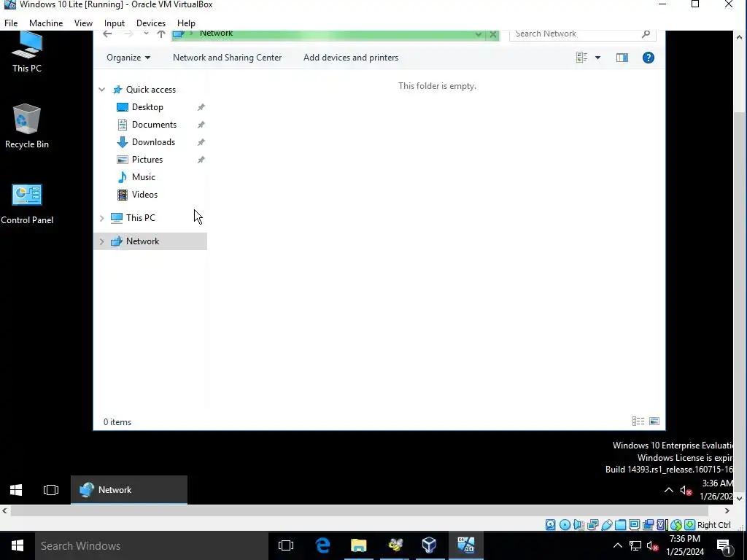Click host muted speaker tray icon
The height and width of the screenshot is (560, 747).
click(652, 545)
